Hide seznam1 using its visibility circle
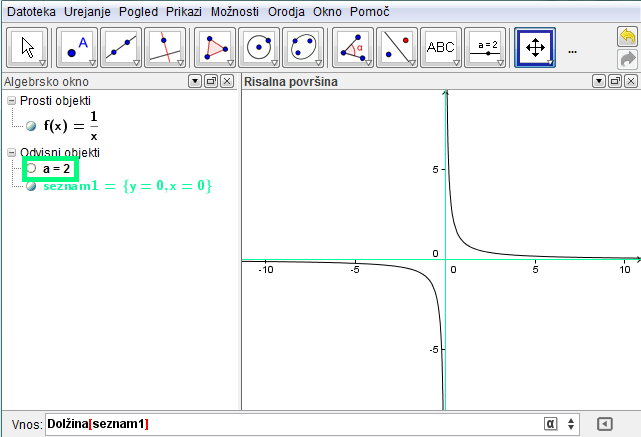Image resolution: width=641 pixels, height=437 pixels. coord(31,186)
